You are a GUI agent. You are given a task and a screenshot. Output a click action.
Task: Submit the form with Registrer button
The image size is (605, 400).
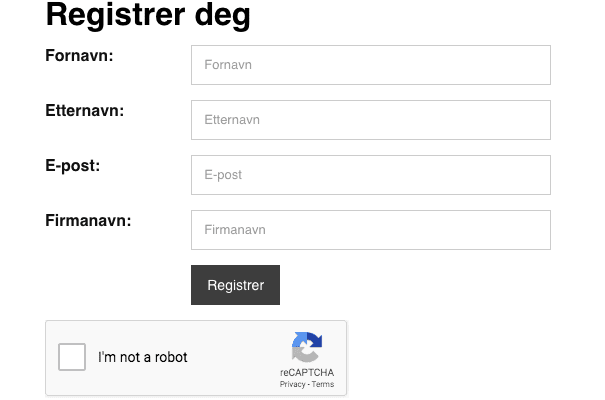pos(235,285)
